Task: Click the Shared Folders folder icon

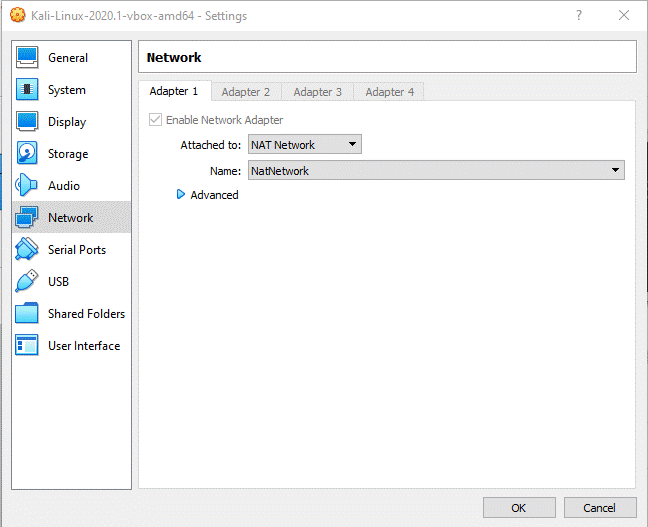Action: click(28, 314)
